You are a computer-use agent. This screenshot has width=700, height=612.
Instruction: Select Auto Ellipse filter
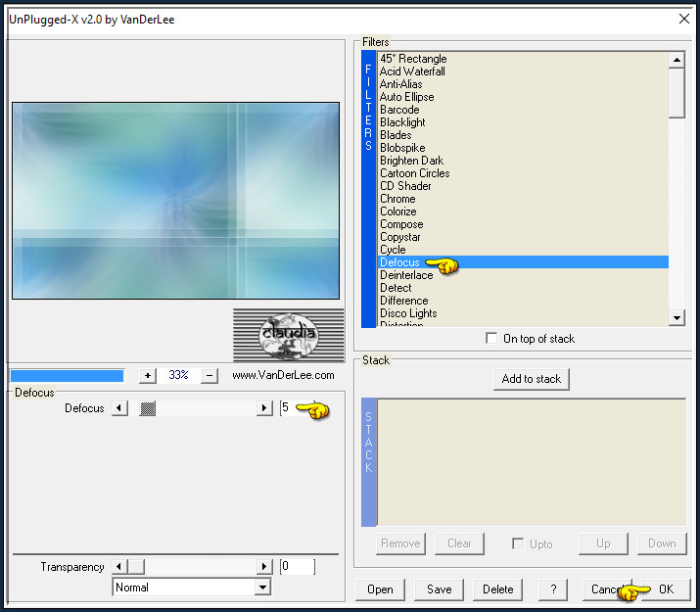coord(523,97)
